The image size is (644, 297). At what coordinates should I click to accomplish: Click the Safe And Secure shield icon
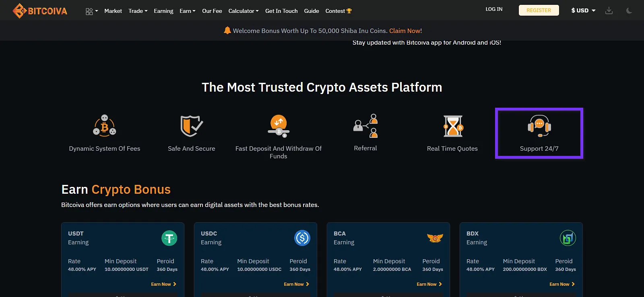coord(191,126)
